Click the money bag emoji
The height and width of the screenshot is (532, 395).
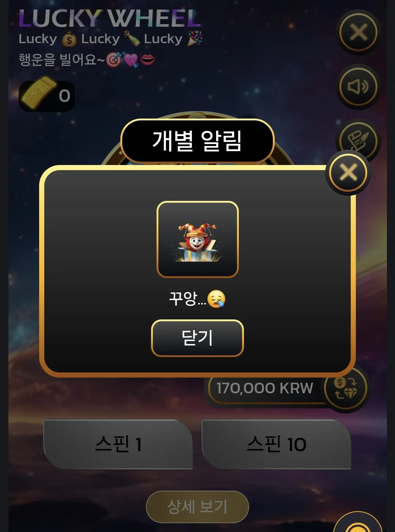[x=69, y=39]
